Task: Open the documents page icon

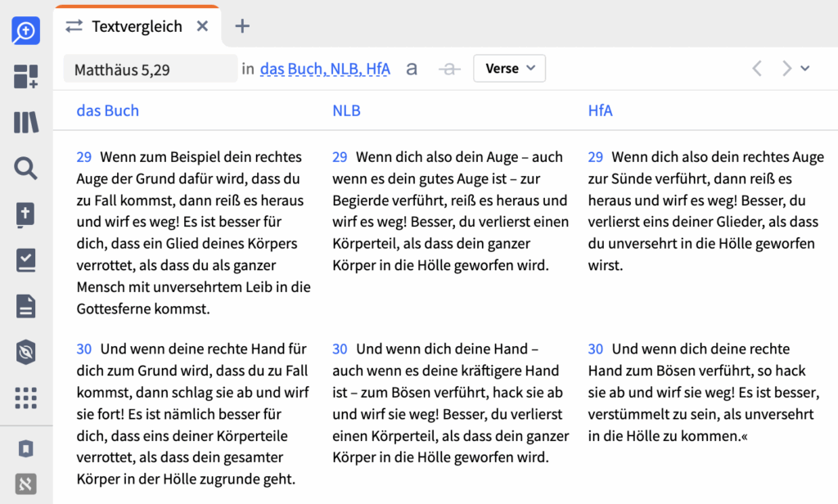Action: [25, 306]
